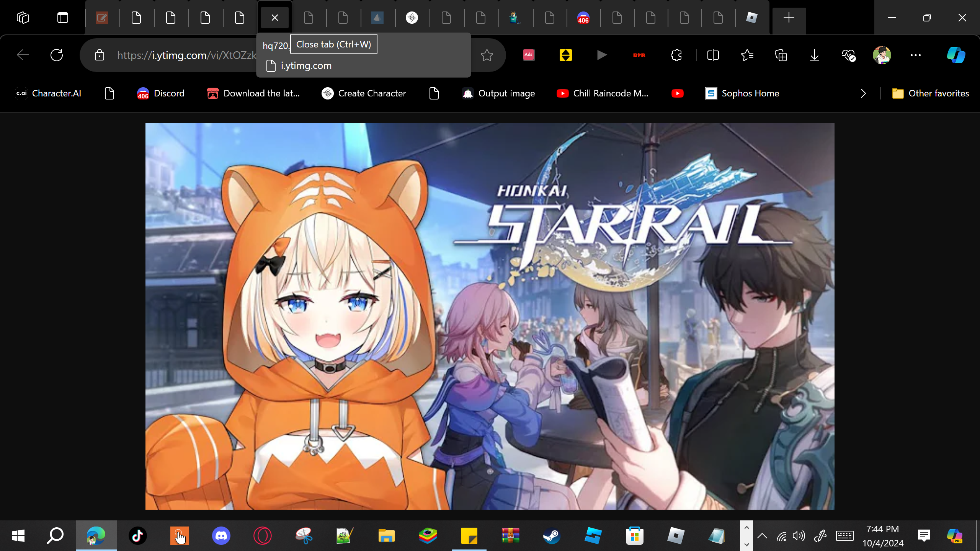Open the Output image bookmark
This screenshot has width=980, height=551.
pyautogui.click(x=498, y=93)
